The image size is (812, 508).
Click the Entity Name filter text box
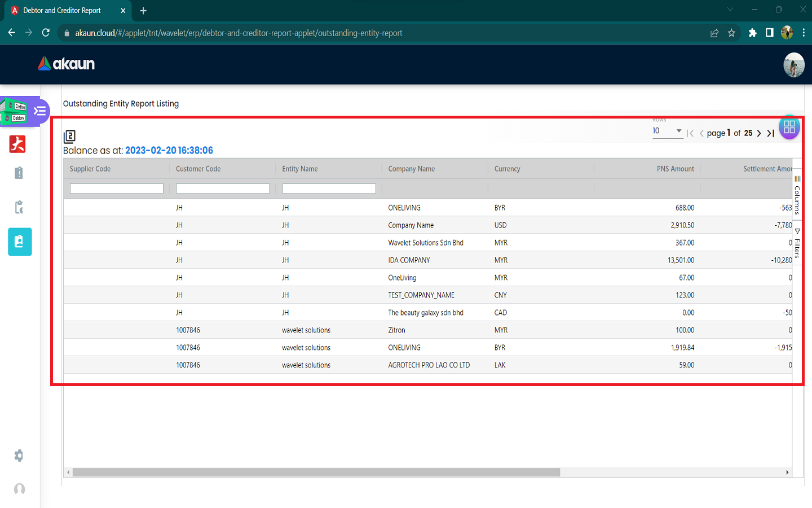pyautogui.click(x=329, y=189)
